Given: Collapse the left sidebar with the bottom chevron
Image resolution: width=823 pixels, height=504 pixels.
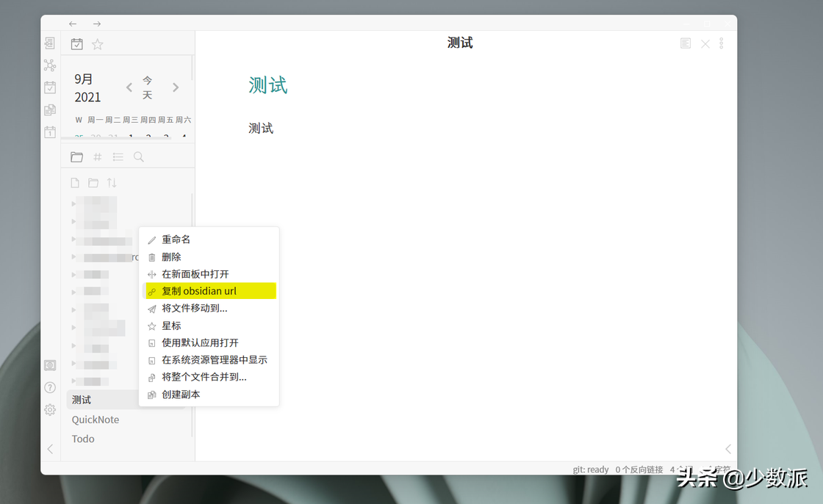Looking at the screenshot, I should click(49, 449).
